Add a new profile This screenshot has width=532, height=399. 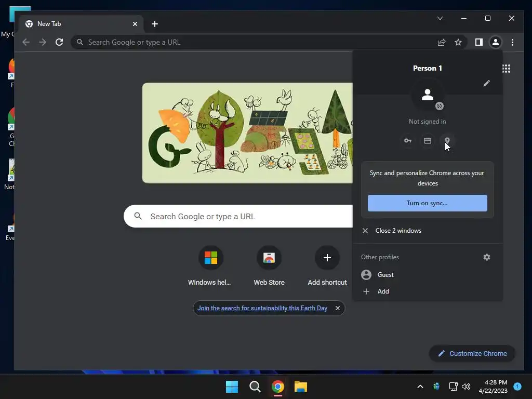[x=428, y=291]
